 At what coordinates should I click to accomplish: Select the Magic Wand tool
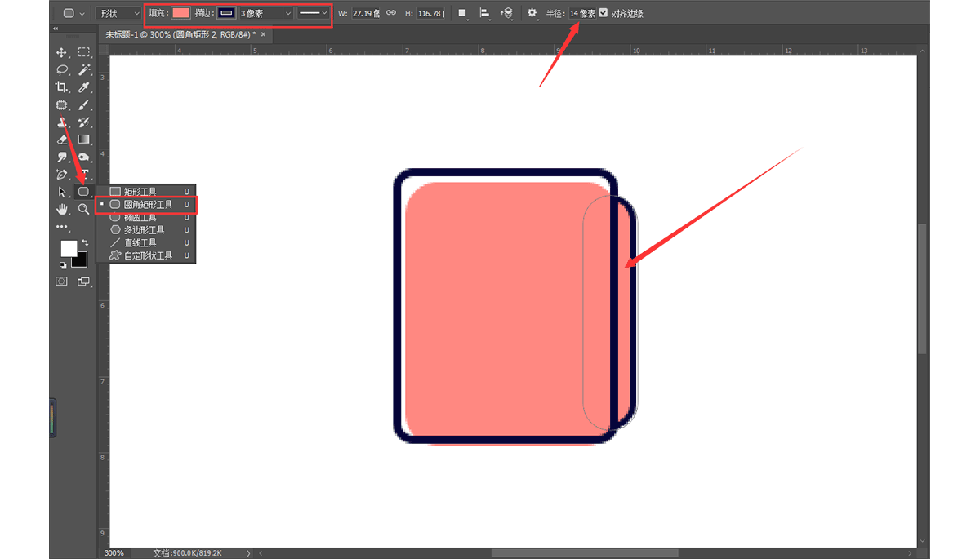[x=83, y=70]
